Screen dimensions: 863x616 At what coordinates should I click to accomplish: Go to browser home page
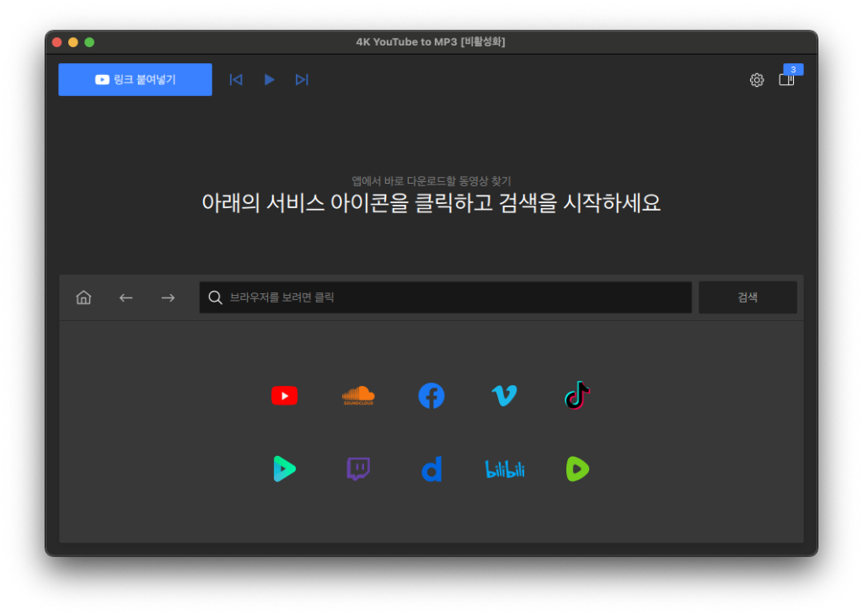83,297
